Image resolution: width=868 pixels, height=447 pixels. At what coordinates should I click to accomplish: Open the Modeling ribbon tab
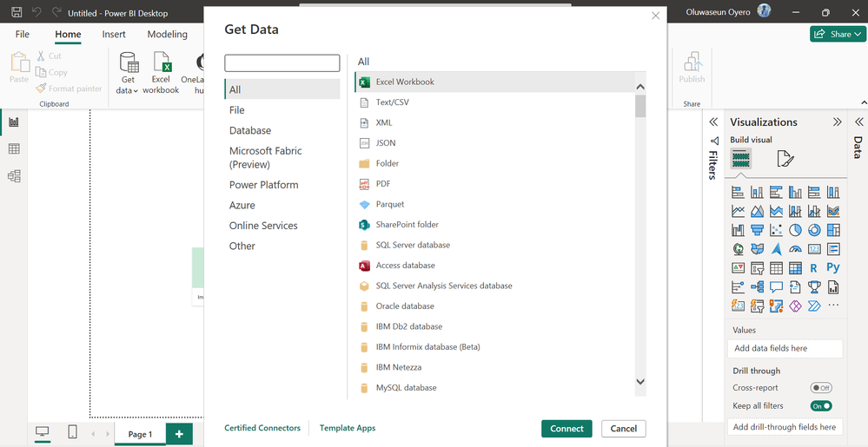point(167,35)
